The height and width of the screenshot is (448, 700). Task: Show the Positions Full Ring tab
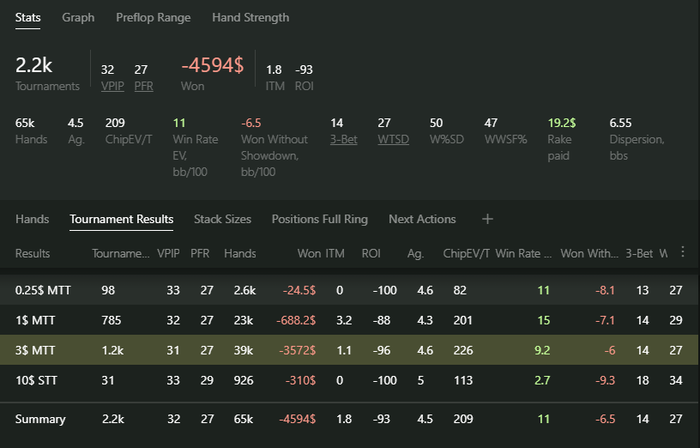click(320, 219)
